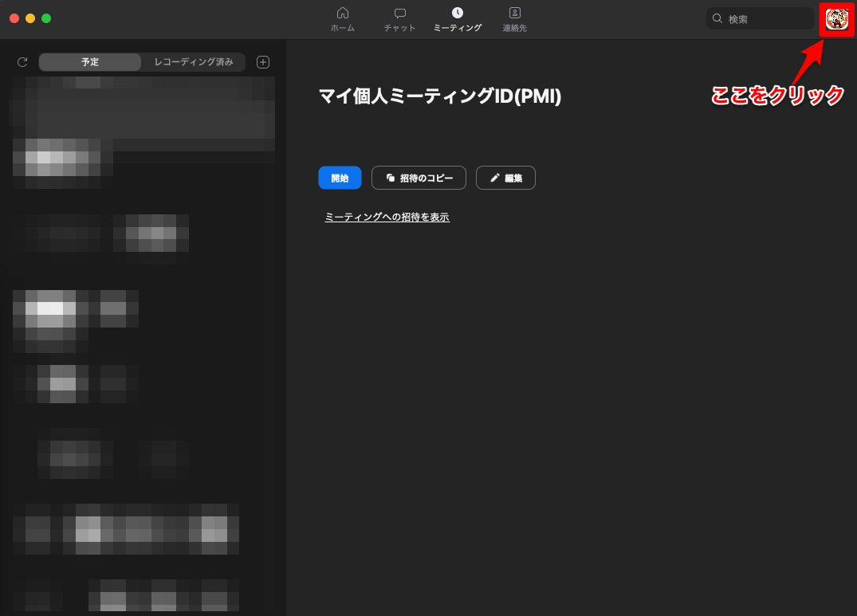857x616 pixels.
Task: Click the 検索 search field
Action: point(761,18)
